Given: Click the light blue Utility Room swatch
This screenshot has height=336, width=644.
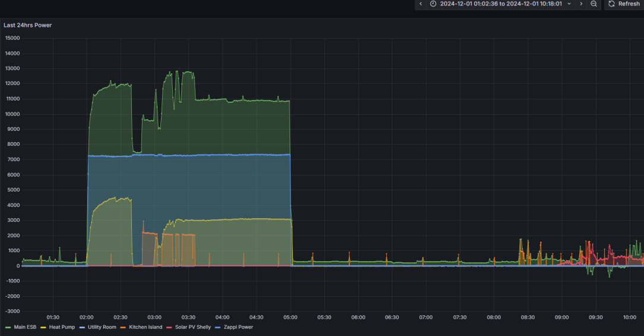Looking at the screenshot, I should (82, 327).
